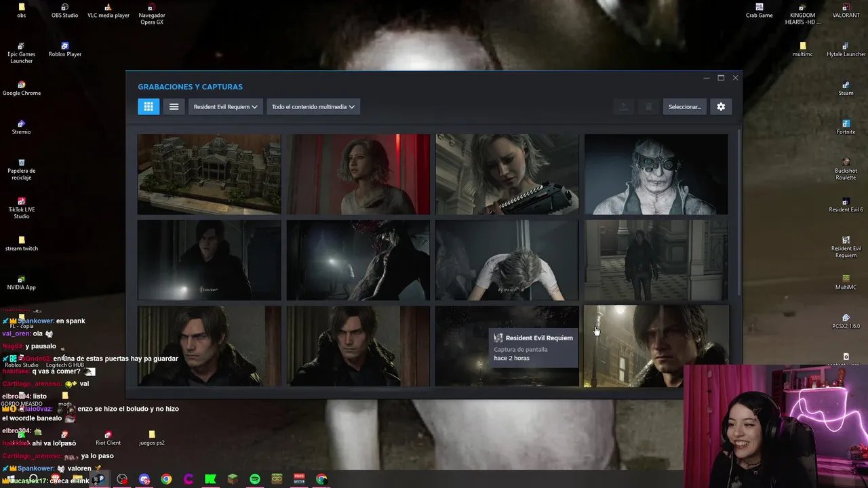The image size is (868, 488).
Task: Open Riot Client desktop icon
Action: 108,438
